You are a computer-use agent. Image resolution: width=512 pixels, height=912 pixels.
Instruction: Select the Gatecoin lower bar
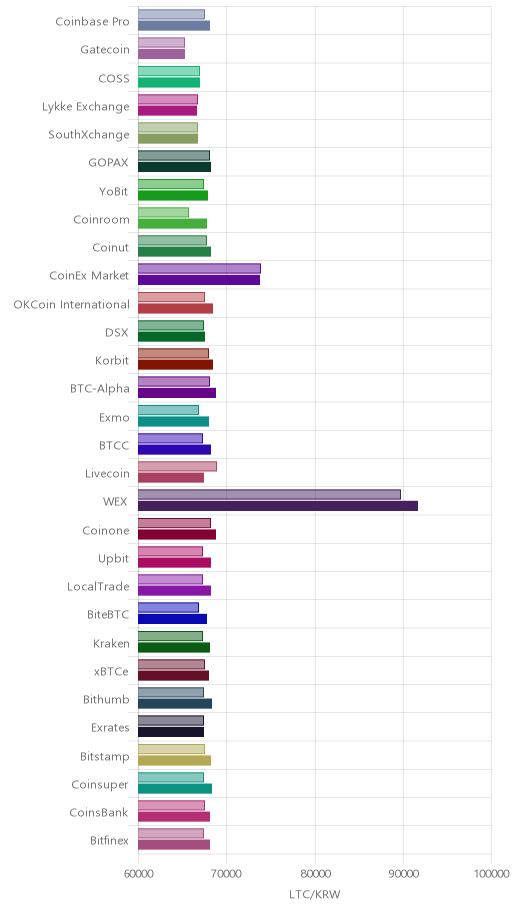pos(161,54)
